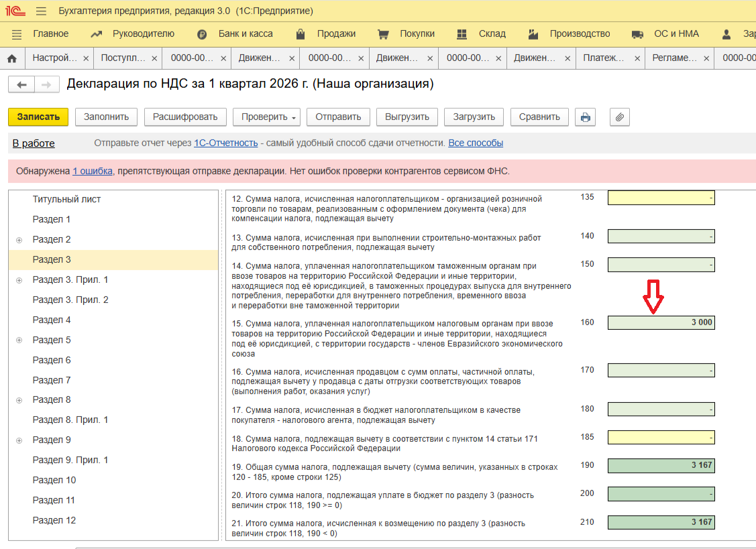Expand the Раздел 9 tree node

click(19, 440)
